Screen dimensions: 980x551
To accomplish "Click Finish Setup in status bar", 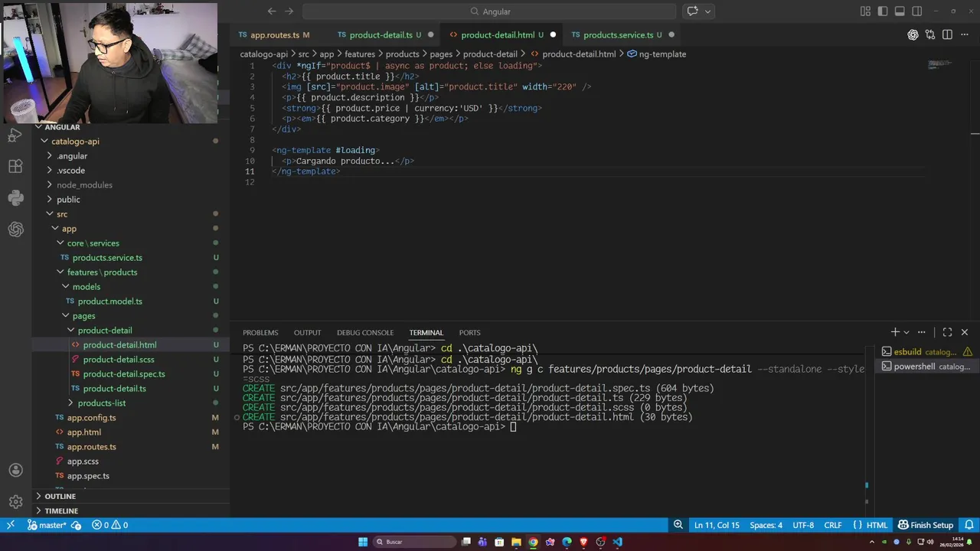I will click(926, 525).
